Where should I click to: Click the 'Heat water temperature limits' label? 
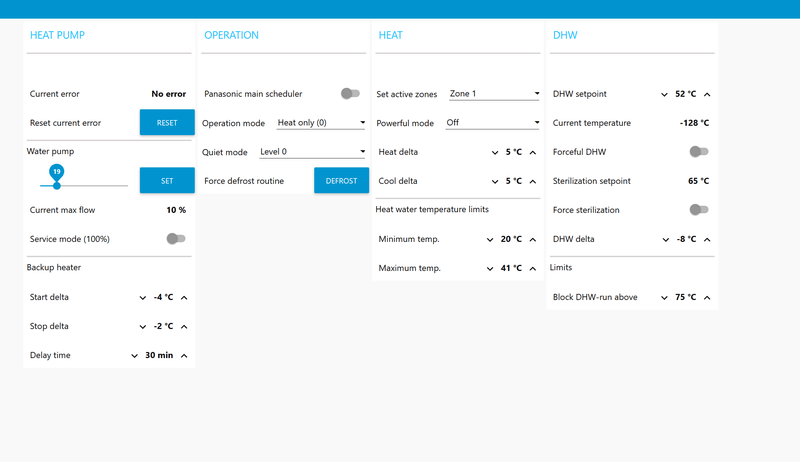tap(432, 210)
